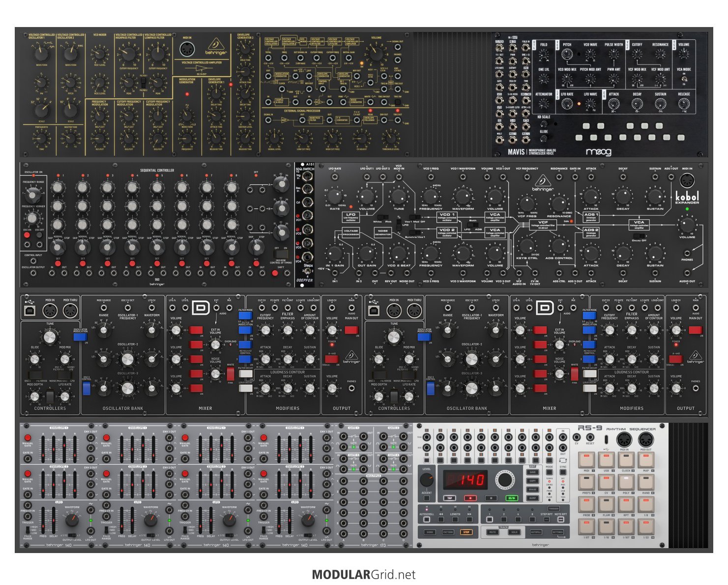
Task: Open RS-9 SETTINGS button
Action: point(557,532)
